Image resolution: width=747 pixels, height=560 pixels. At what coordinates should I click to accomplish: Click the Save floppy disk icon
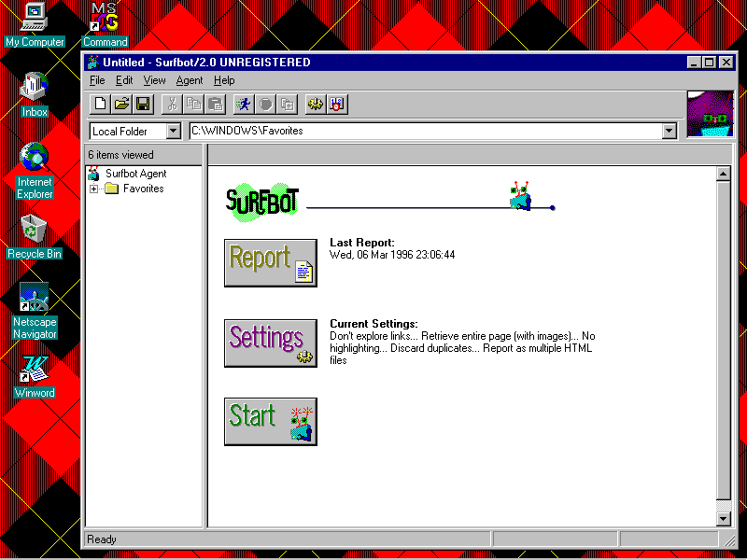tap(143, 104)
